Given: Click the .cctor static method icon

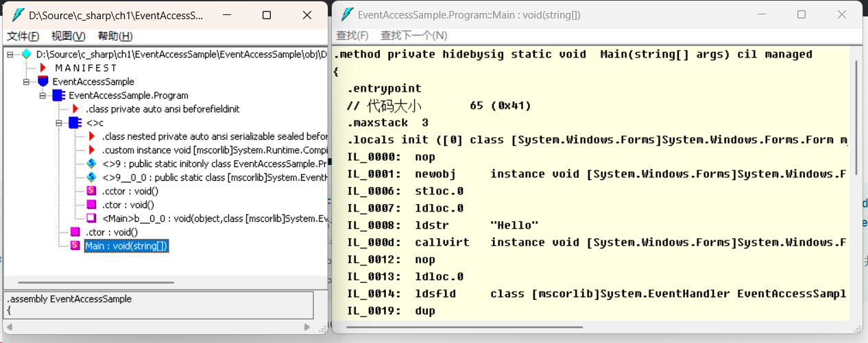Looking at the screenshot, I should [91, 191].
